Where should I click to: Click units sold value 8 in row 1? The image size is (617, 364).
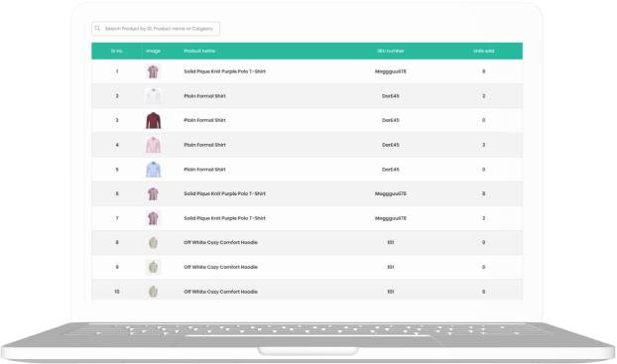point(484,71)
